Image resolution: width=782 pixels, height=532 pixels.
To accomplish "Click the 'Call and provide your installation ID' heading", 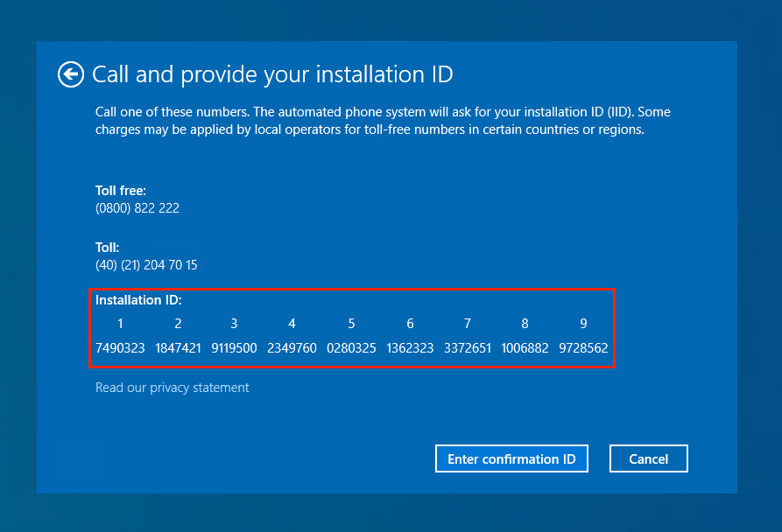I will 272,74.
